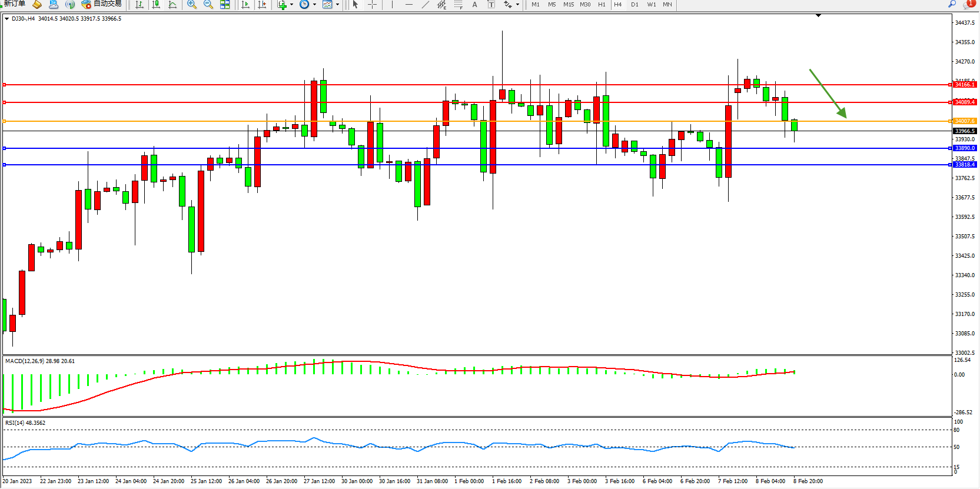Viewport: 980px width, 489px height.
Task: Toggle chart auto scroll to latest bar
Action: tap(245, 5)
